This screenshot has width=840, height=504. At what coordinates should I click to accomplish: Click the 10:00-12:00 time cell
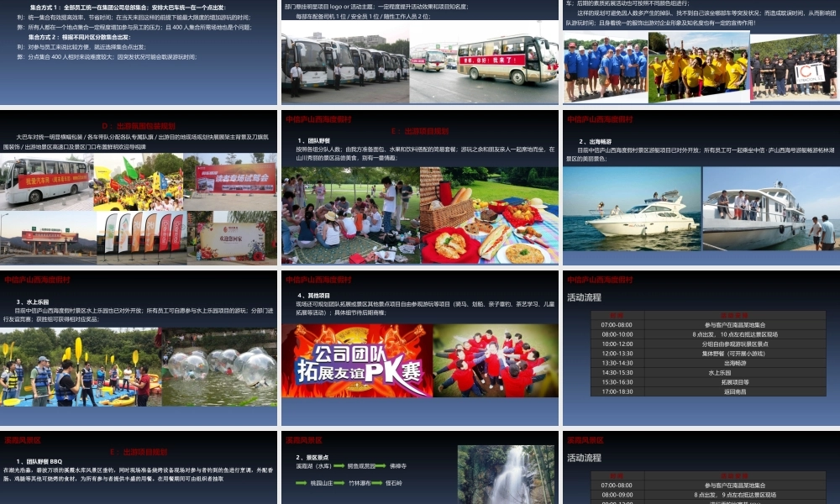(617, 344)
